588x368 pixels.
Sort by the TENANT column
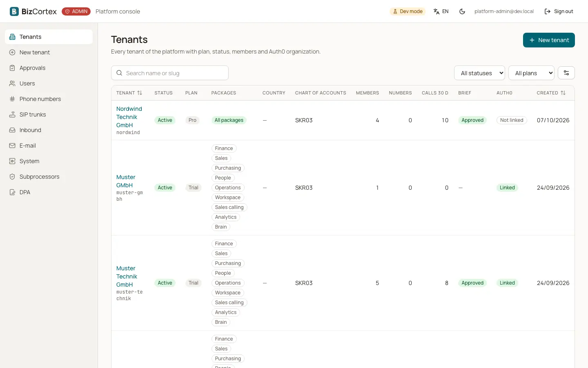129,93
